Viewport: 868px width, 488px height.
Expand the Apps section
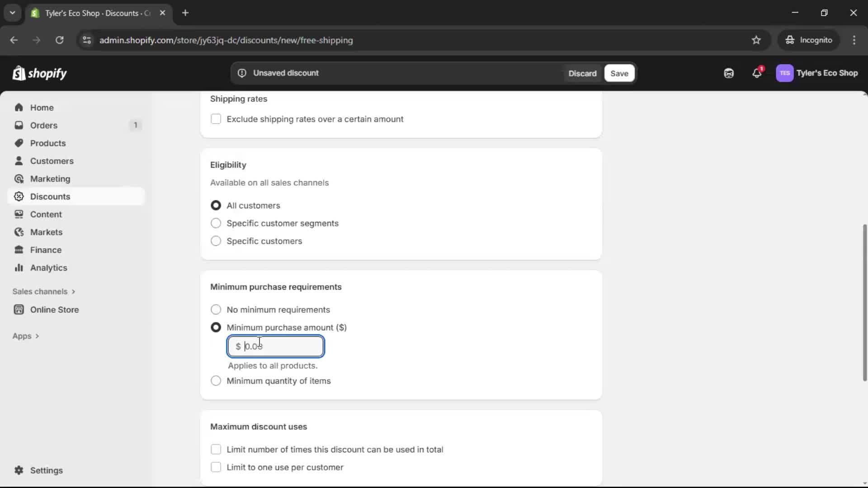(26, 336)
